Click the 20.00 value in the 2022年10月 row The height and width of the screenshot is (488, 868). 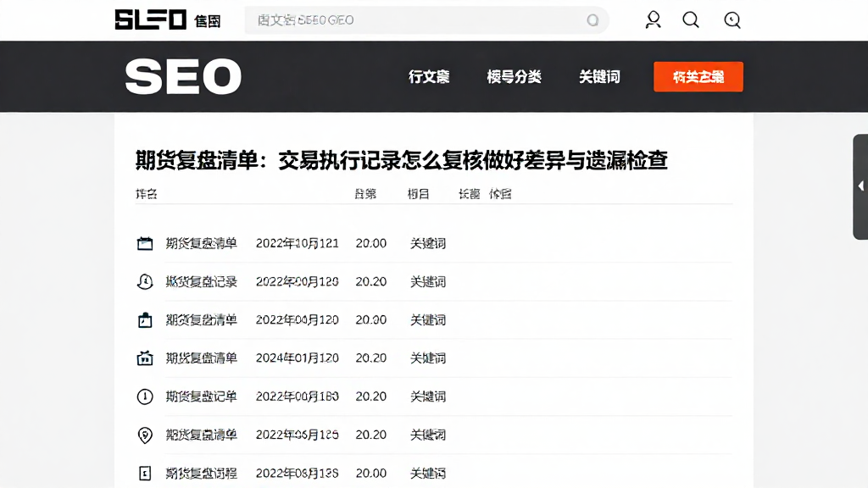371,243
